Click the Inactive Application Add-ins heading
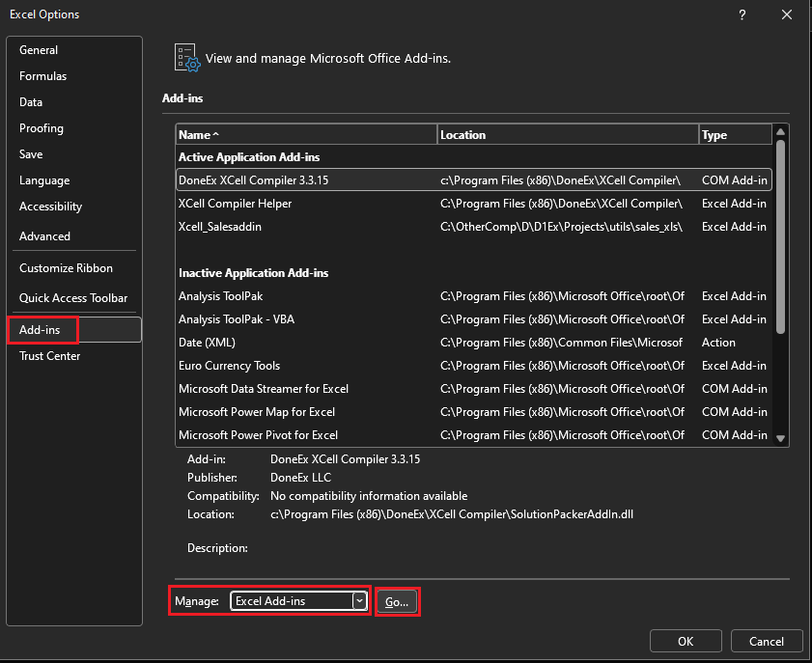 pos(253,273)
